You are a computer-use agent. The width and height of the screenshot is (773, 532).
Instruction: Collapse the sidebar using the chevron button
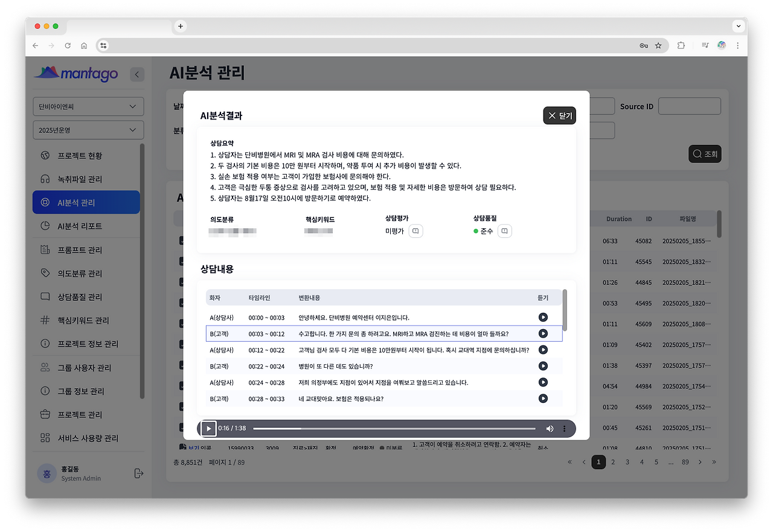tap(137, 74)
